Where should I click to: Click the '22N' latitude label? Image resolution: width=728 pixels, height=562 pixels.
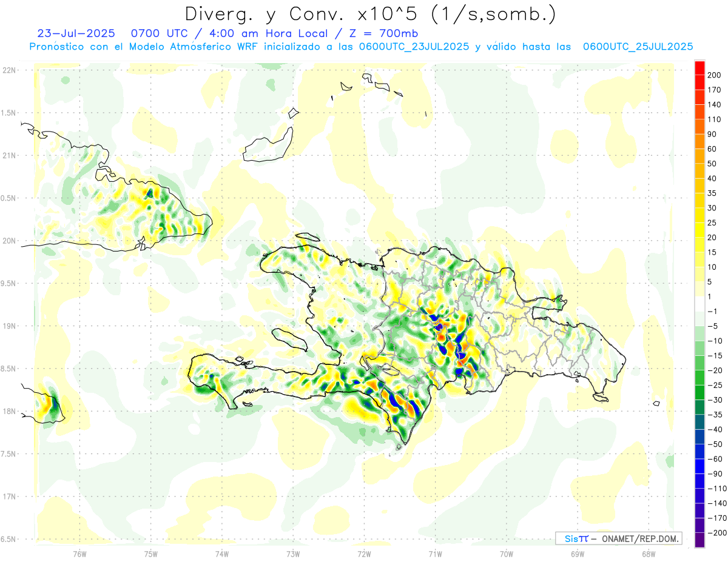[x=9, y=70]
